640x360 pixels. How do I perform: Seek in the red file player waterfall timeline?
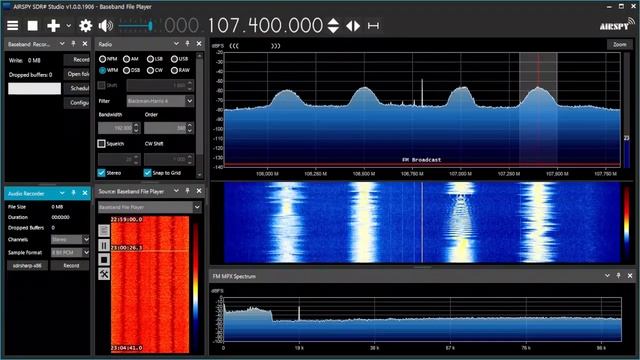click(x=150, y=284)
